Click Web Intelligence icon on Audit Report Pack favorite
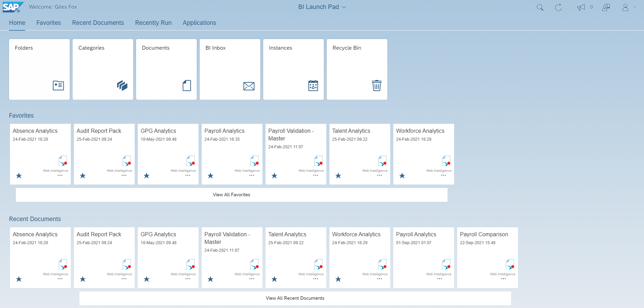Screen dimensions: 644x308 click(127, 161)
